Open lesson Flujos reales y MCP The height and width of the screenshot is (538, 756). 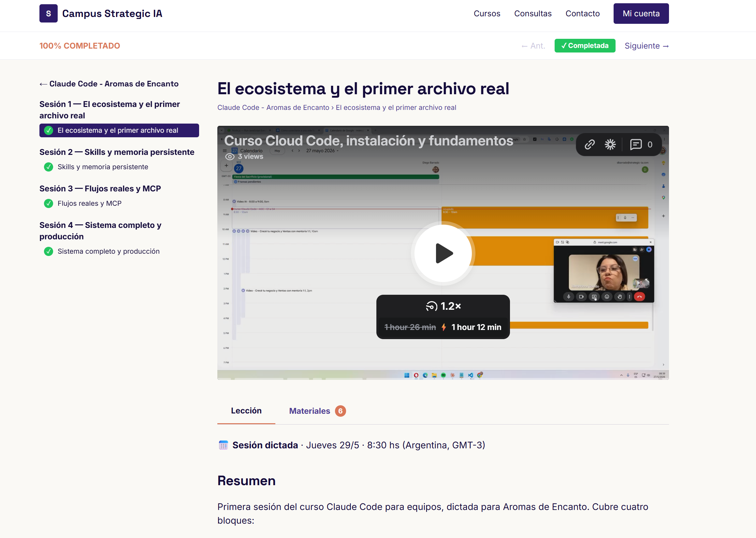coord(89,203)
